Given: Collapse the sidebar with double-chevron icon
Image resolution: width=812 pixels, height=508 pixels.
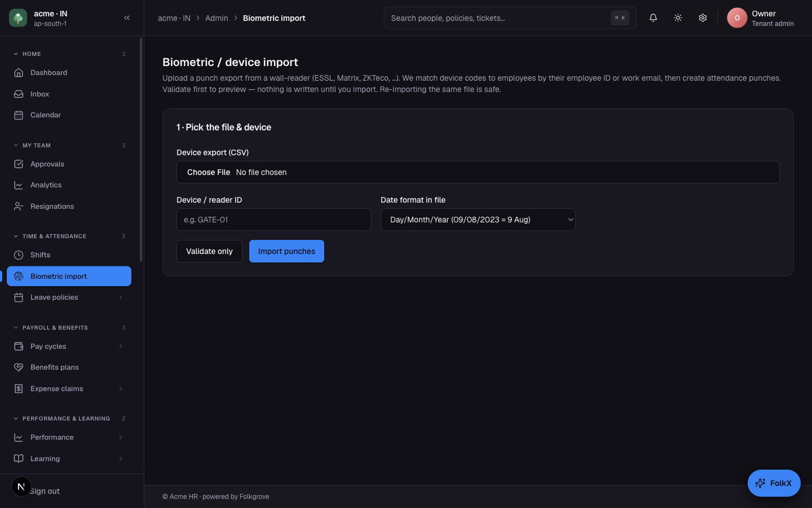Looking at the screenshot, I should pos(127,18).
